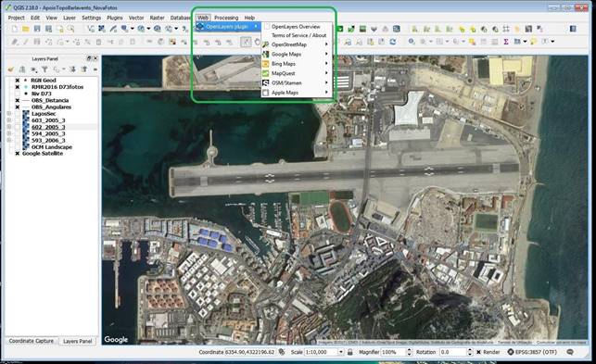Open the MapQuest submenu entry
The height and width of the screenshot is (364, 596).
pos(297,73)
